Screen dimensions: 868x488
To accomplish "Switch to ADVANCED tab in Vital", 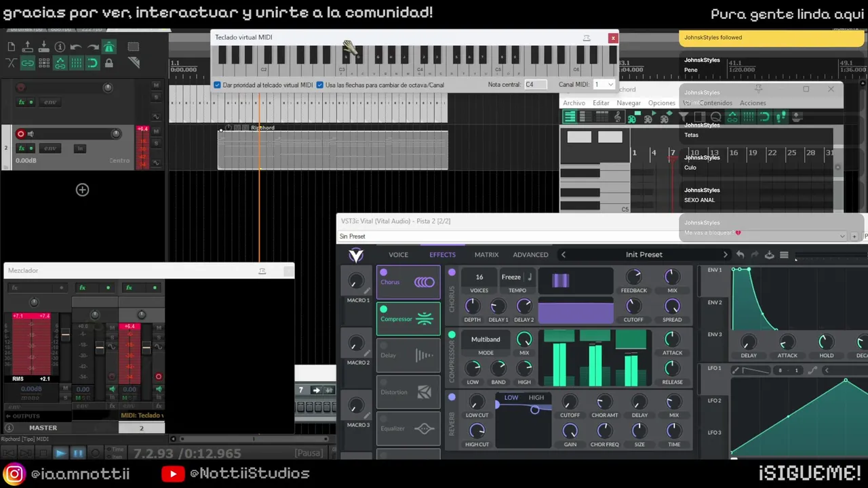I will tap(530, 255).
